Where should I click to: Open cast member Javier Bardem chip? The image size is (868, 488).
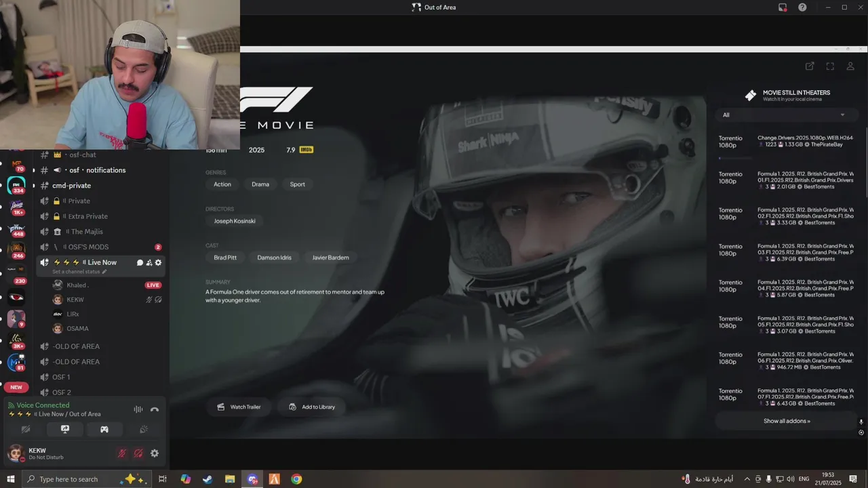(330, 258)
